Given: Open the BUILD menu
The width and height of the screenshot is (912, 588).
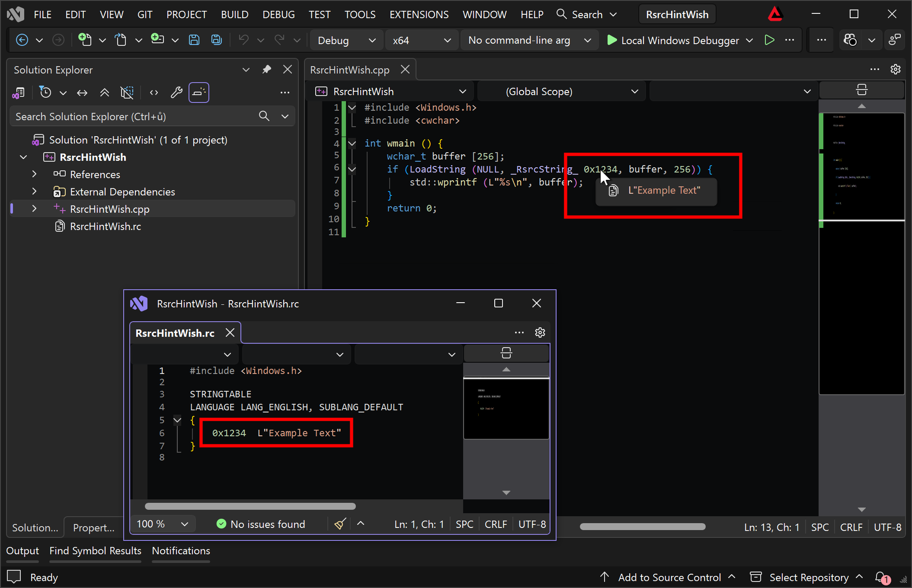Looking at the screenshot, I should point(235,15).
